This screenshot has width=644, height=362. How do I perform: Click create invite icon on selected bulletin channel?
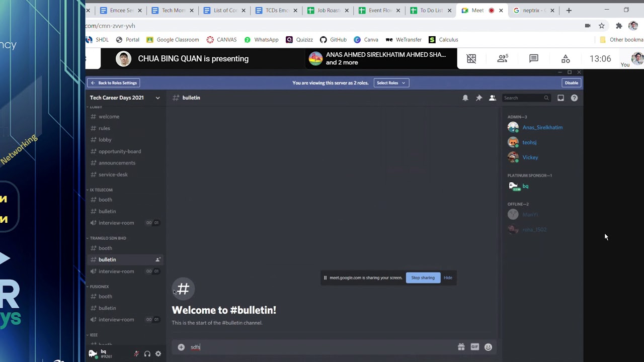[x=157, y=259]
